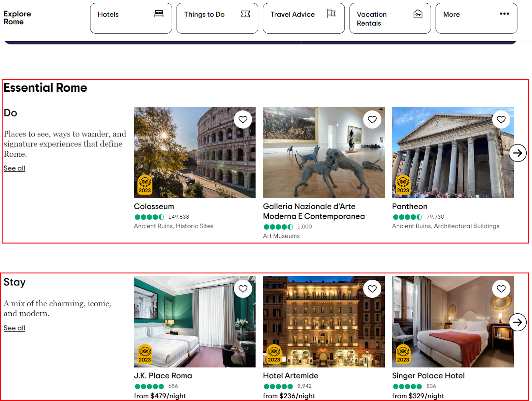Screen dimensions: 532x401
Task: Click the Explore Rome heading
Action: pos(17,18)
